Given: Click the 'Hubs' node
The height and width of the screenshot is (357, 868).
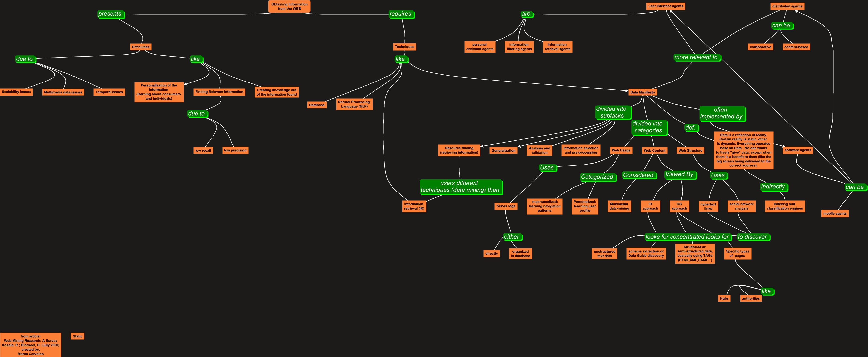Looking at the screenshot, I should click(x=724, y=298).
